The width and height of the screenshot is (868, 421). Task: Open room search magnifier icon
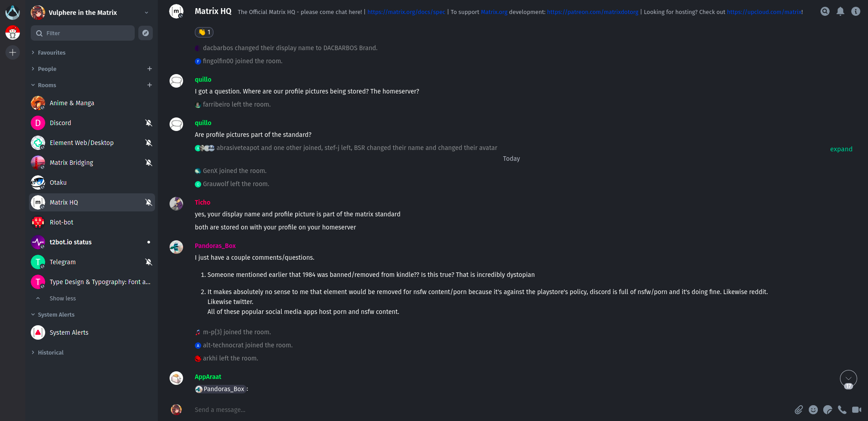[x=825, y=11]
